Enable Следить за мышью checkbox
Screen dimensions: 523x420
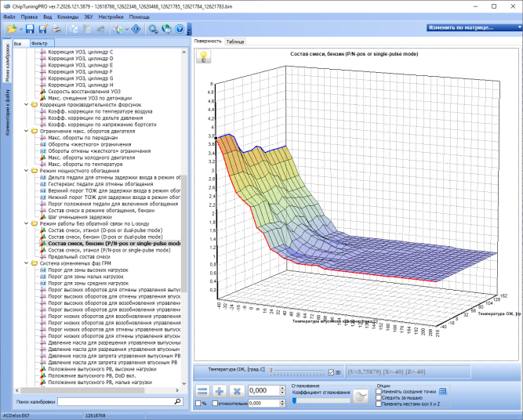(379, 397)
